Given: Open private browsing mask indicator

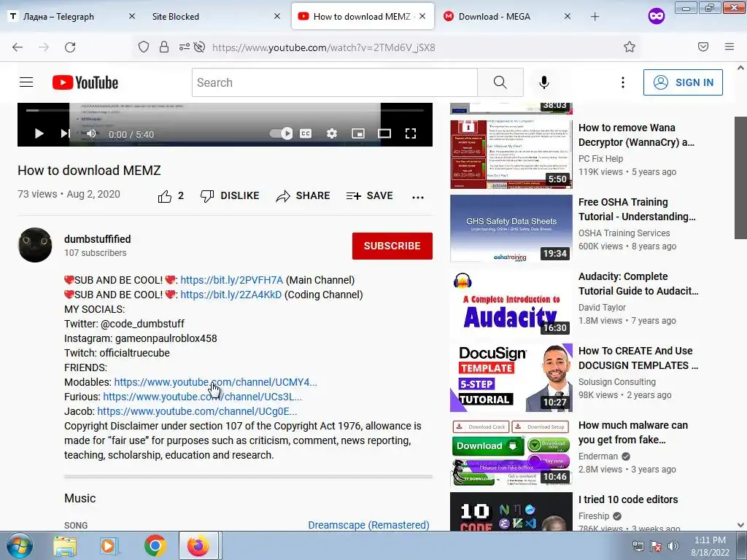Looking at the screenshot, I should tap(656, 16).
